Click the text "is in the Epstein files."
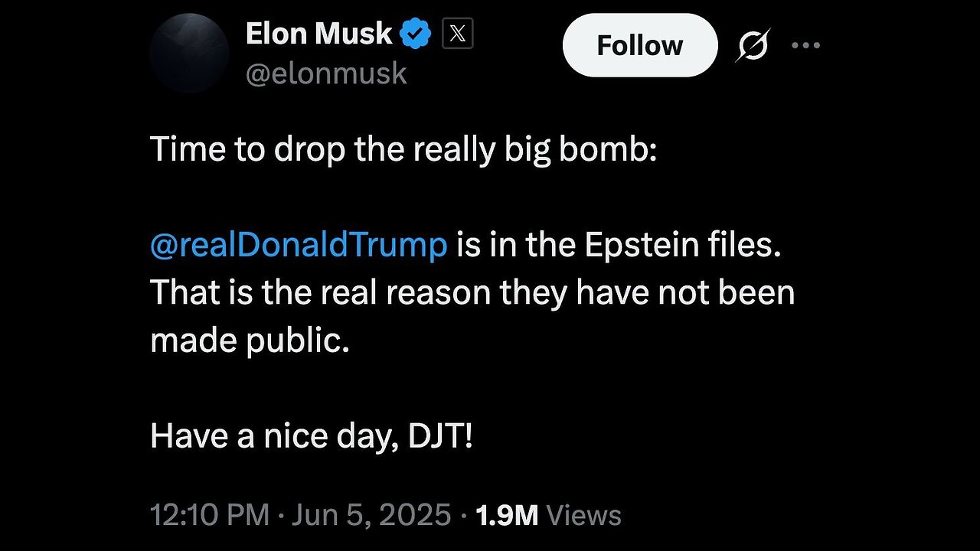Image resolution: width=980 pixels, height=551 pixels. (x=619, y=246)
